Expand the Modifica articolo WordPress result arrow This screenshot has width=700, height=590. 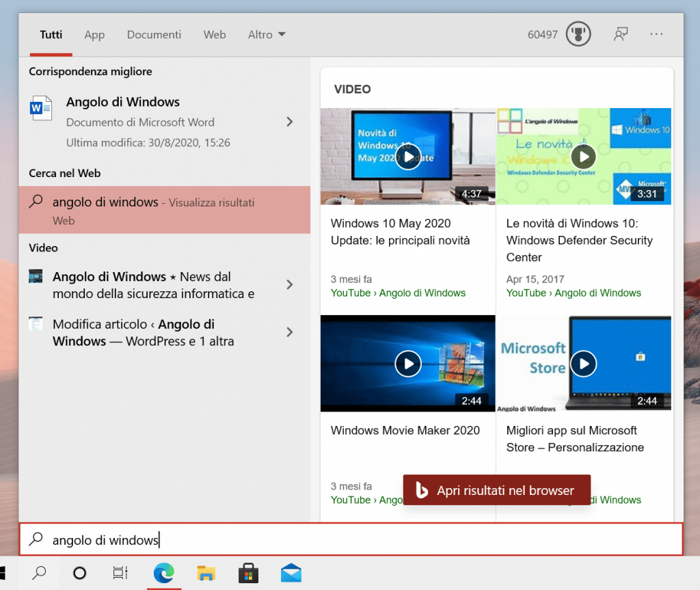tap(290, 332)
